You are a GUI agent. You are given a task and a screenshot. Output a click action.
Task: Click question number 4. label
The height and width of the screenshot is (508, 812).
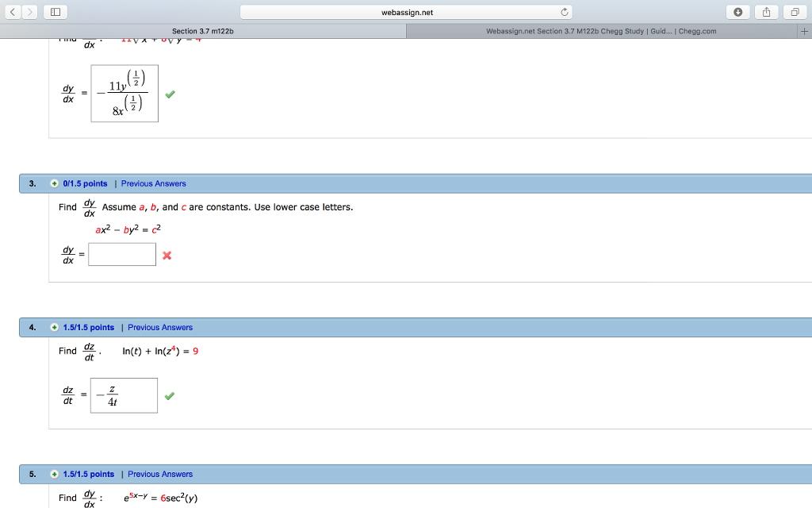pyautogui.click(x=33, y=327)
